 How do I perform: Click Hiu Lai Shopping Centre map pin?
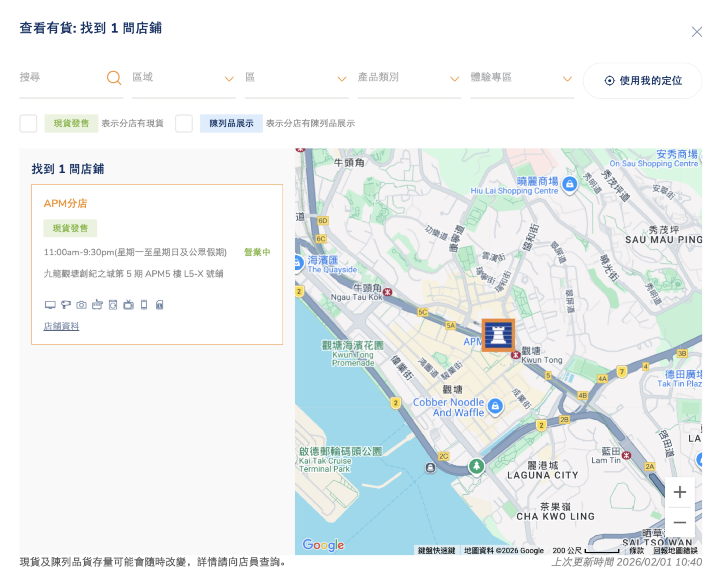[570, 185]
